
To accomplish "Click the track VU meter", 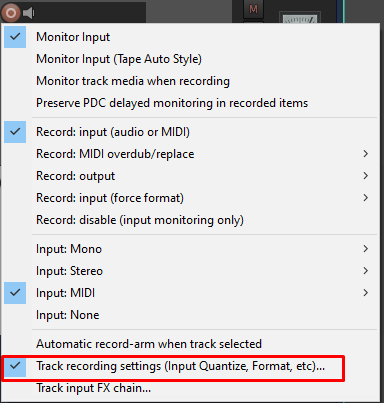I will (300, 18).
